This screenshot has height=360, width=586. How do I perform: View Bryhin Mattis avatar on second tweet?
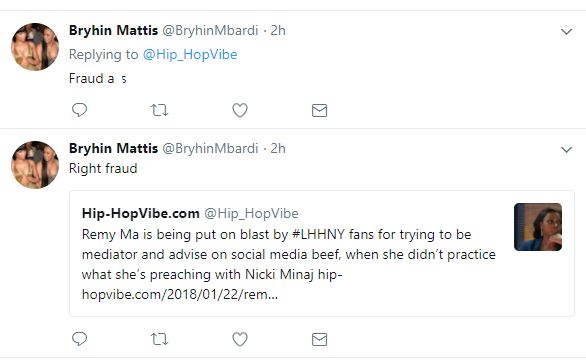pos(35,165)
